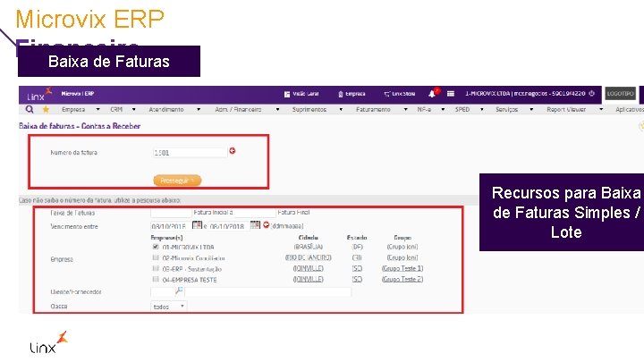Expand the CRM menu arrow
This screenshot has width=644, height=362.
[x=133, y=110]
